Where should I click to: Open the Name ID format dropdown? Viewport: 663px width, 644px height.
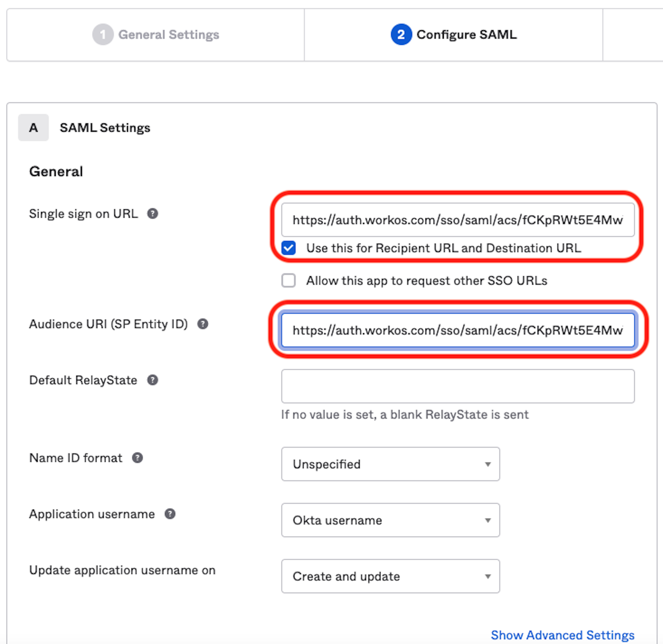(x=390, y=464)
